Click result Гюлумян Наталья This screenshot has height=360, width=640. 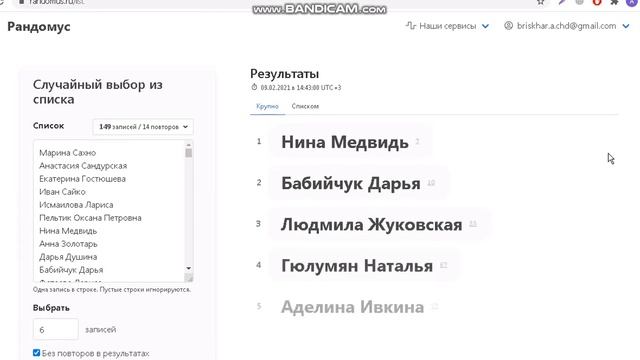coord(357,266)
